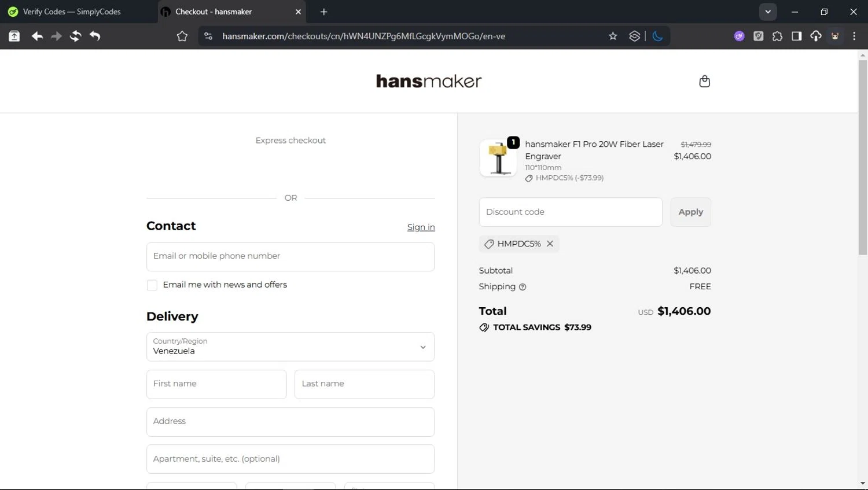Click the struck-through $1,479.99 price
Viewport: 868px width, 490px height.
[x=696, y=145]
